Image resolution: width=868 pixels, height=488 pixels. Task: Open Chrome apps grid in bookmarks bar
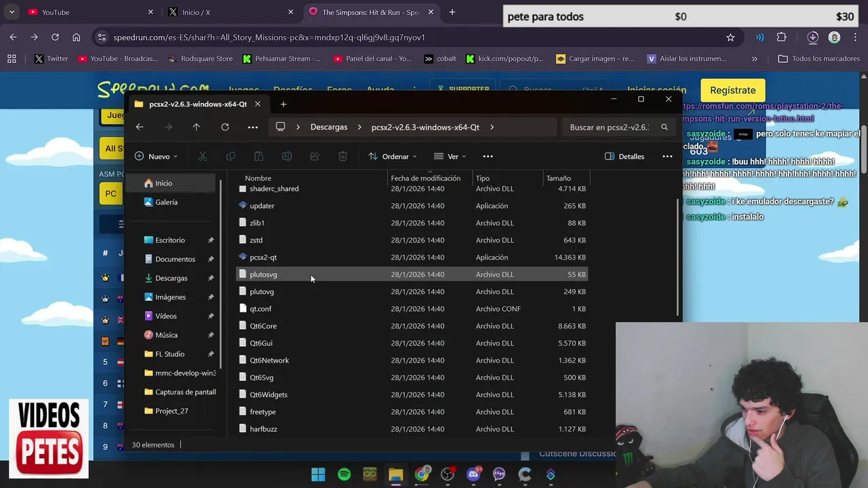(12, 58)
